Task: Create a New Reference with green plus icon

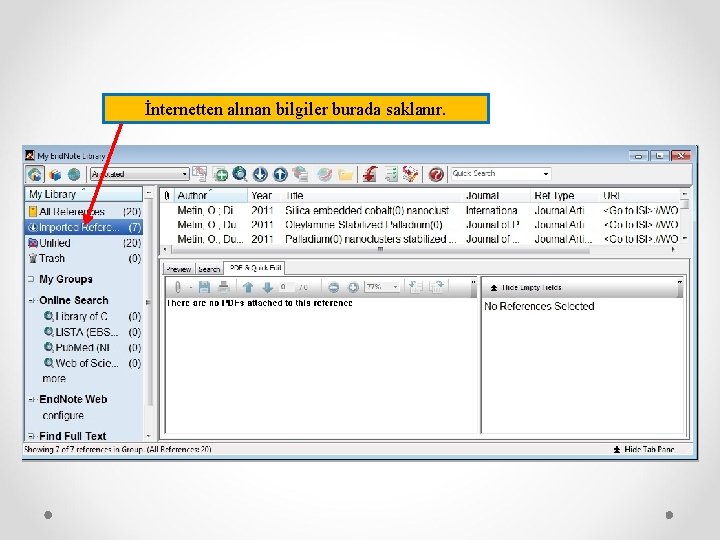Action: (221, 174)
